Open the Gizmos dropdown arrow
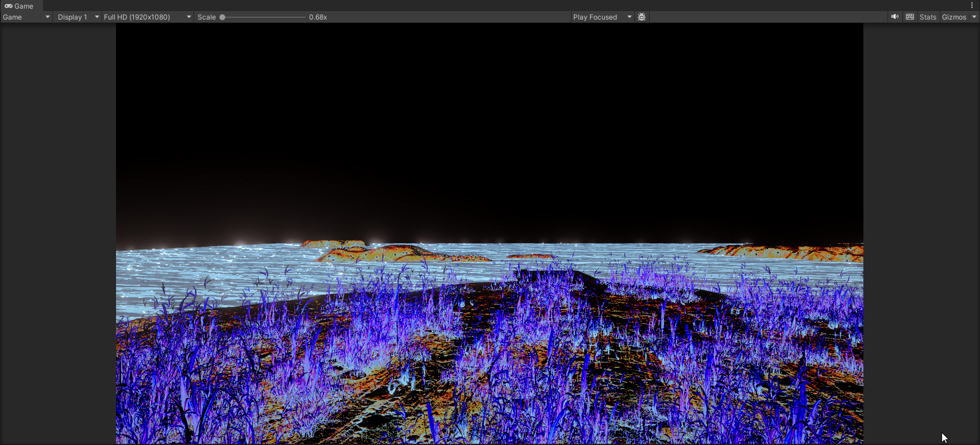The height and width of the screenshot is (445, 980). tap(974, 17)
